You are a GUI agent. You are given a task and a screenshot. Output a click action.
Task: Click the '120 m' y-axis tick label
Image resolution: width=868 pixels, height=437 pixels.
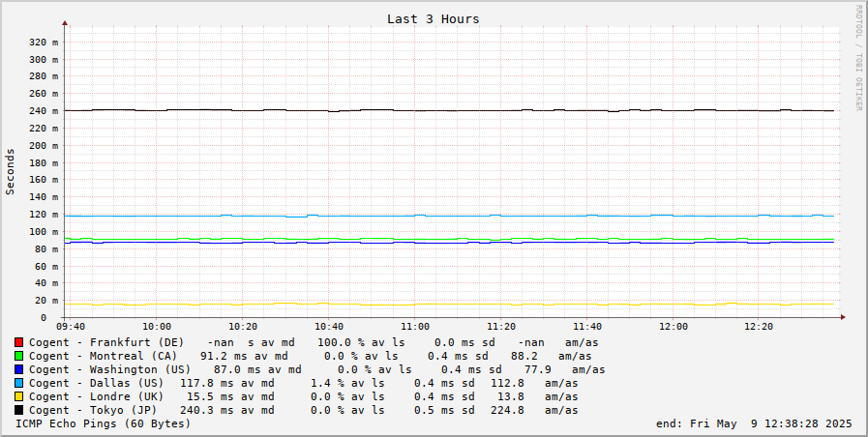pos(44,215)
